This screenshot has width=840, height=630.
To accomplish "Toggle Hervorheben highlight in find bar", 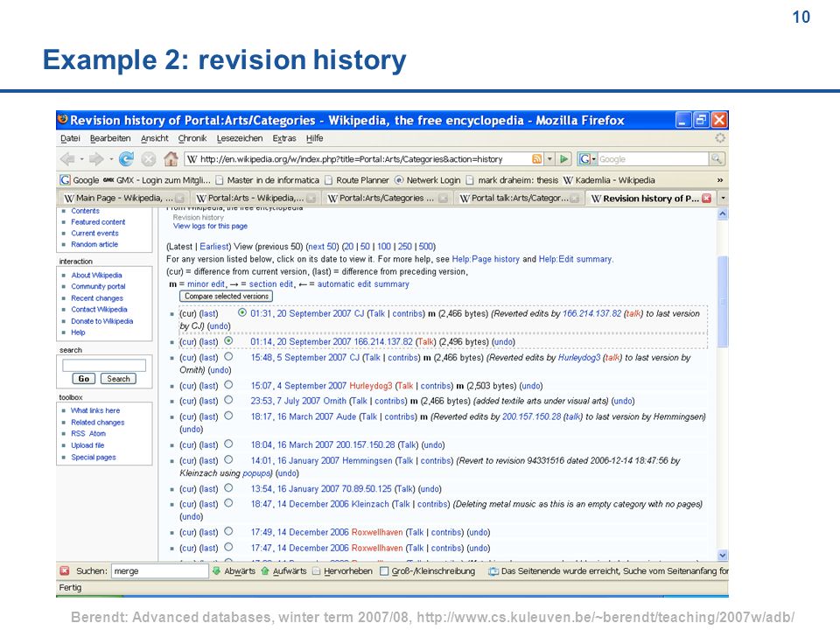I will (x=343, y=571).
